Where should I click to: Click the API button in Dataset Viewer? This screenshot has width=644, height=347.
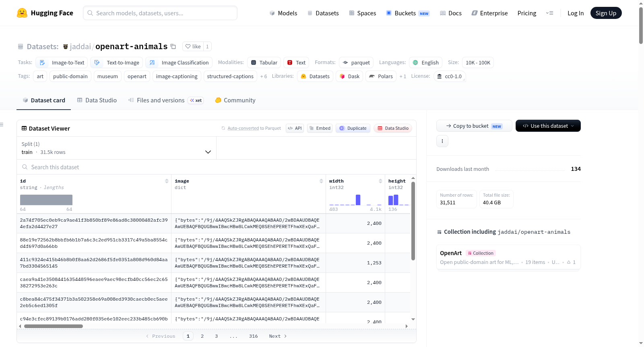click(x=295, y=128)
